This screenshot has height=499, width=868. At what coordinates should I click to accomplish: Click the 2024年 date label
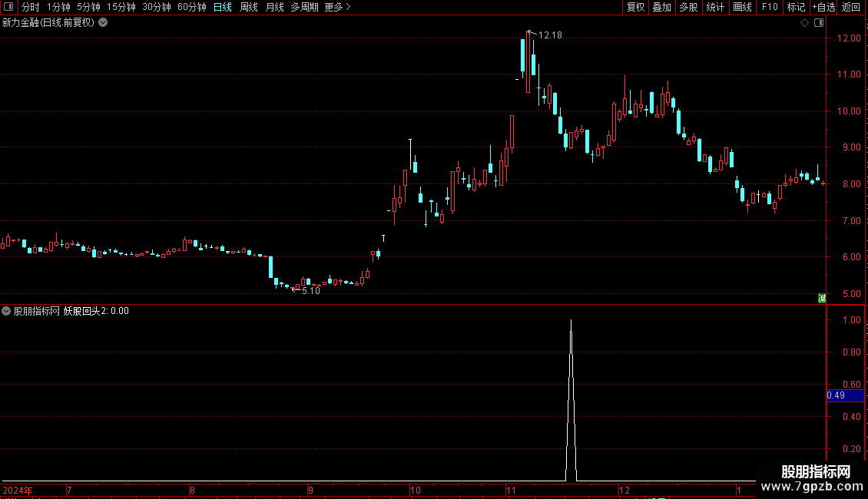18,490
